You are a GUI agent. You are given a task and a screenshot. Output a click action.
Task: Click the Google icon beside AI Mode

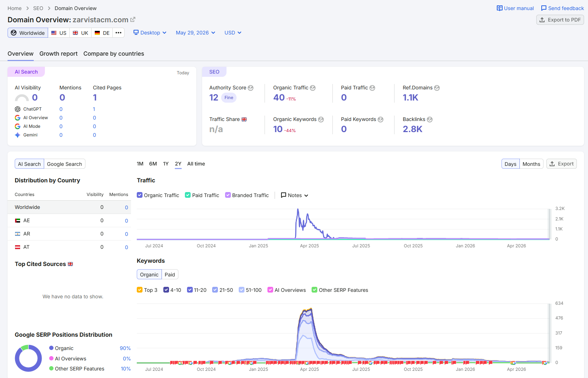(18, 126)
